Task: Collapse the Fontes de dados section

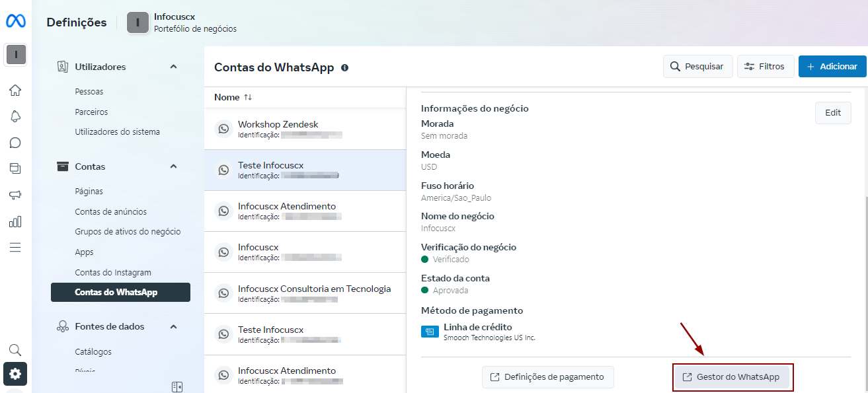Action: pos(173,326)
